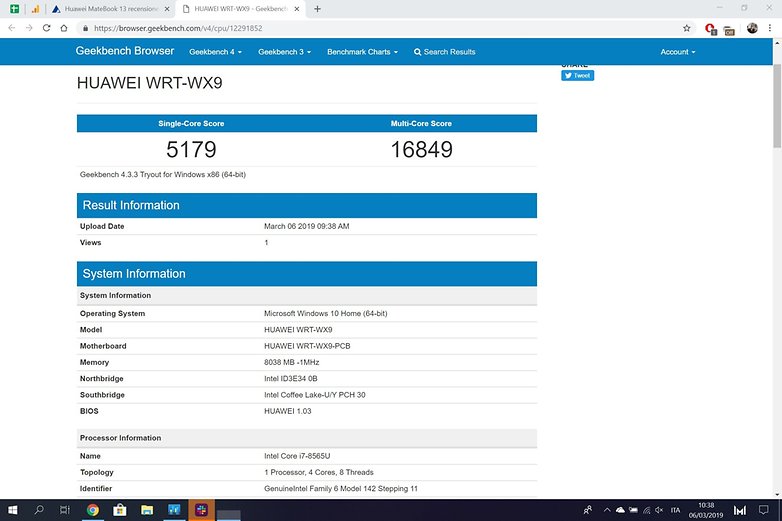Open the extension marked Off
The height and width of the screenshot is (521, 782).
(x=729, y=30)
